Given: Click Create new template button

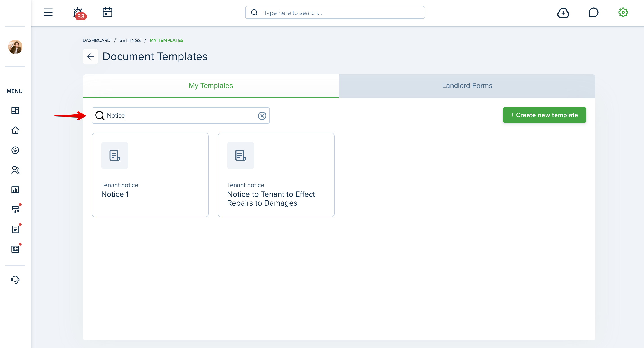Looking at the screenshot, I should coord(544,115).
